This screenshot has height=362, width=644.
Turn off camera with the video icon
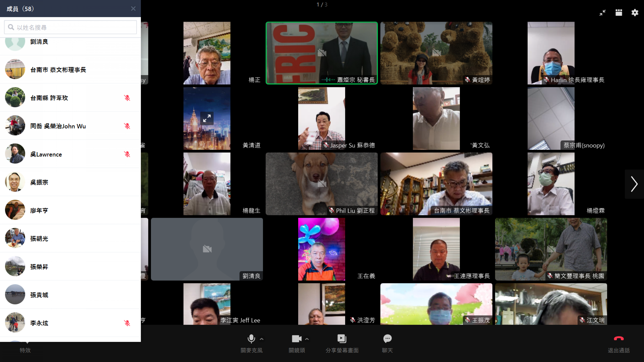pyautogui.click(x=296, y=339)
